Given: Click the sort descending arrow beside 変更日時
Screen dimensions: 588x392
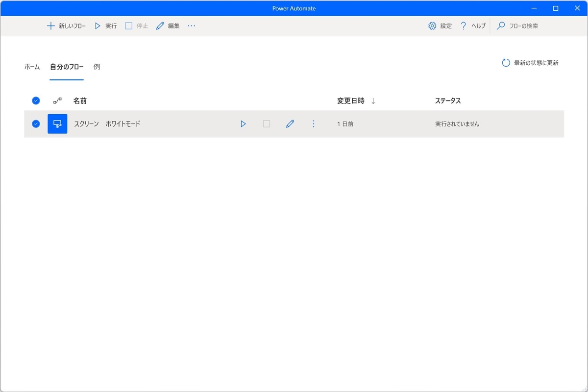Looking at the screenshot, I should (x=373, y=100).
